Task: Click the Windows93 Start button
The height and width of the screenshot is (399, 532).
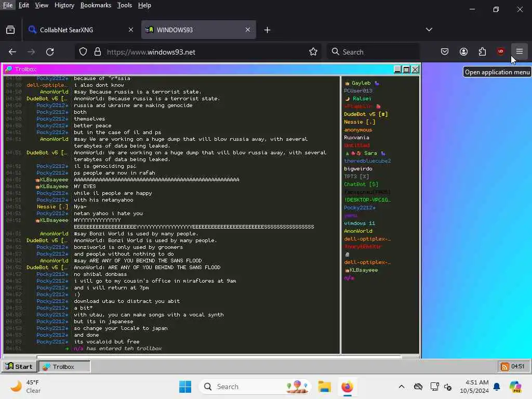Action: pyautogui.click(x=19, y=366)
